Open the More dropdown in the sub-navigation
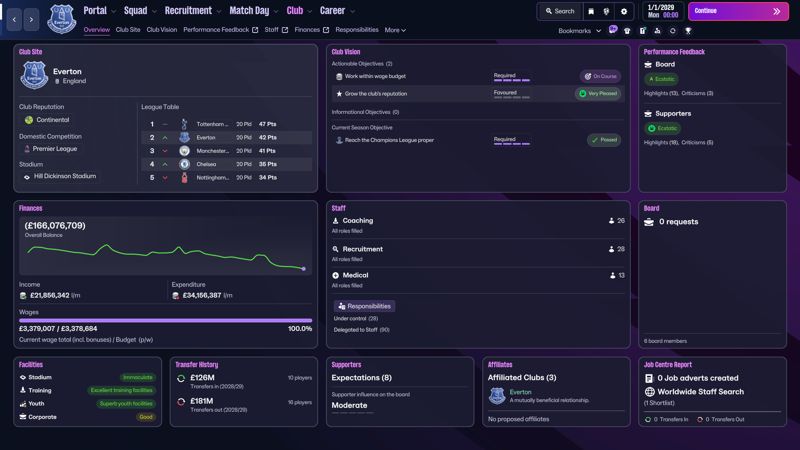800x450 pixels. tap(395, 30)
